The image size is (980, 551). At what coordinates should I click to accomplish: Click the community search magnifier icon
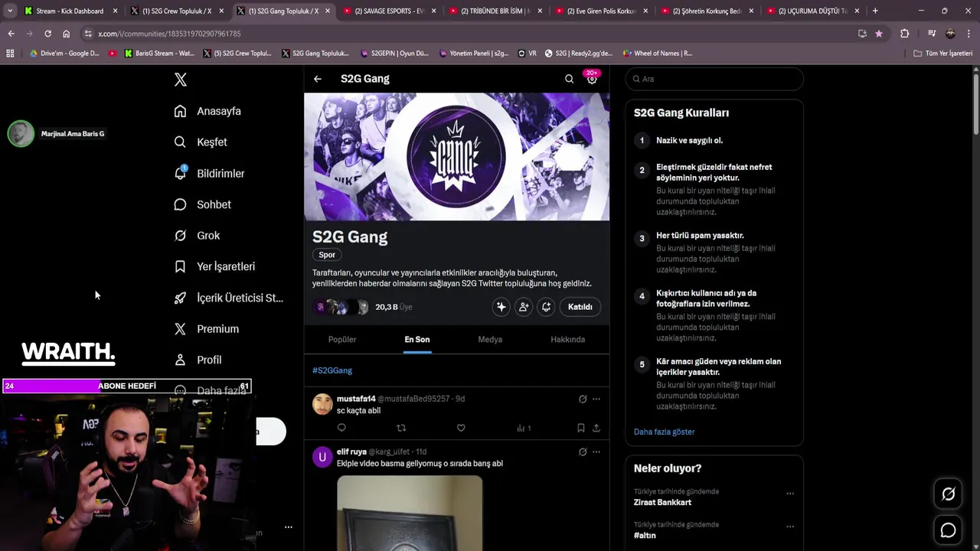[x=569, y=79]
